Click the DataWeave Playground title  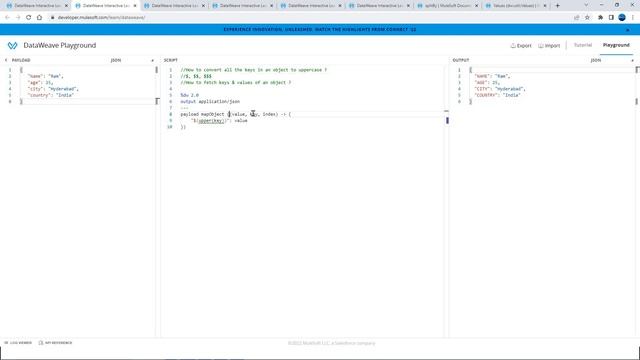[x=60, y=45]
